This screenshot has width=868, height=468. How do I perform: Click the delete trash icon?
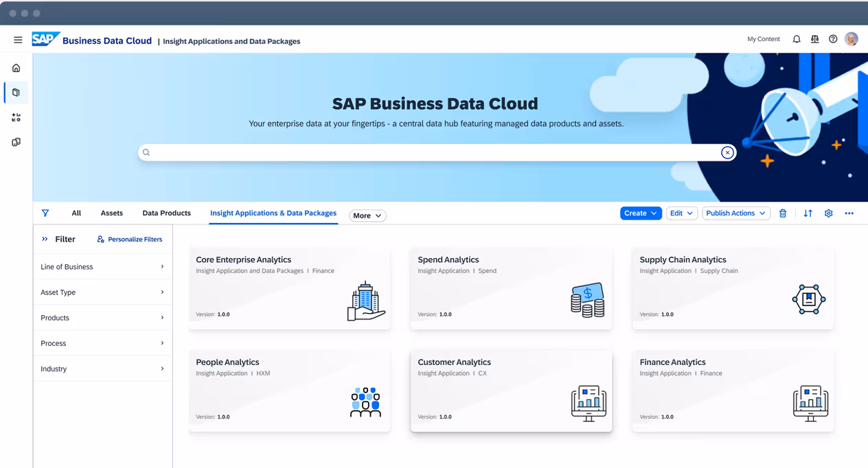(x=783, y=213)
